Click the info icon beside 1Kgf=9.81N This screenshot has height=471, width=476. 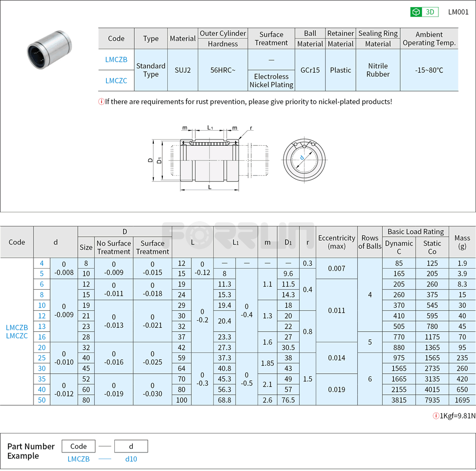(x=435, y=416)
